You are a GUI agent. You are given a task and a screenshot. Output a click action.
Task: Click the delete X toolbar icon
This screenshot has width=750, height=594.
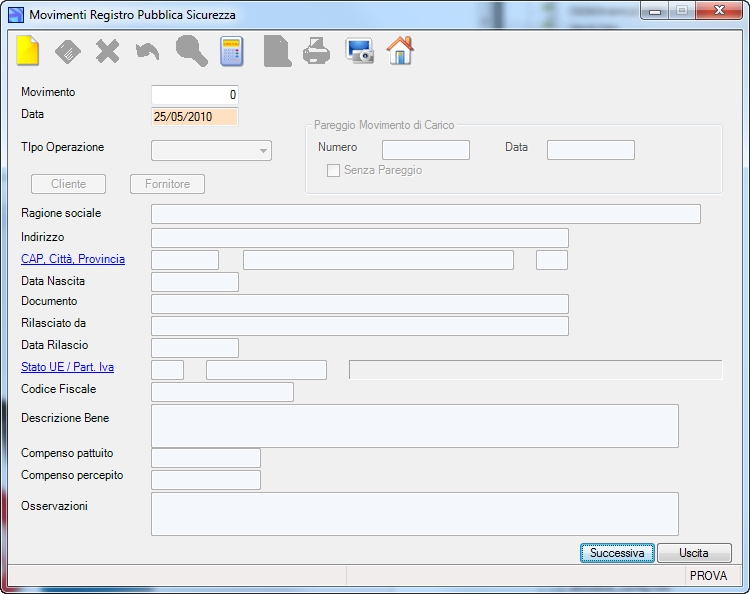pos(108,51)
